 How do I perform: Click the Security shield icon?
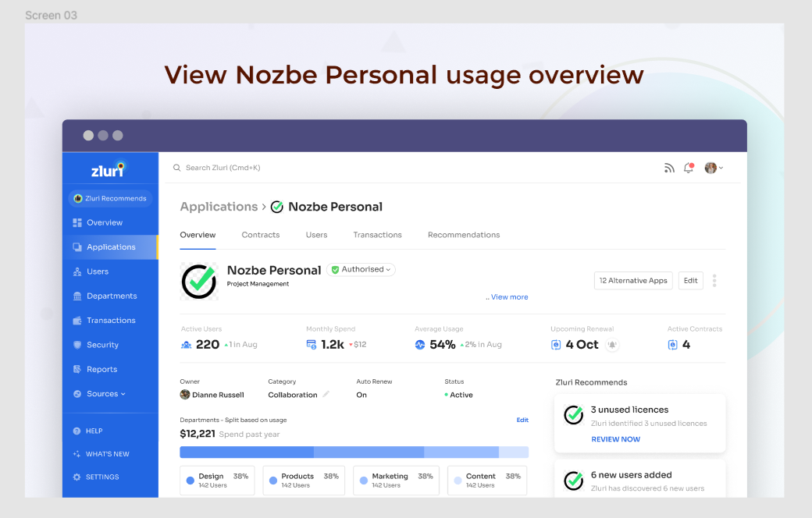tap(77, 345)
